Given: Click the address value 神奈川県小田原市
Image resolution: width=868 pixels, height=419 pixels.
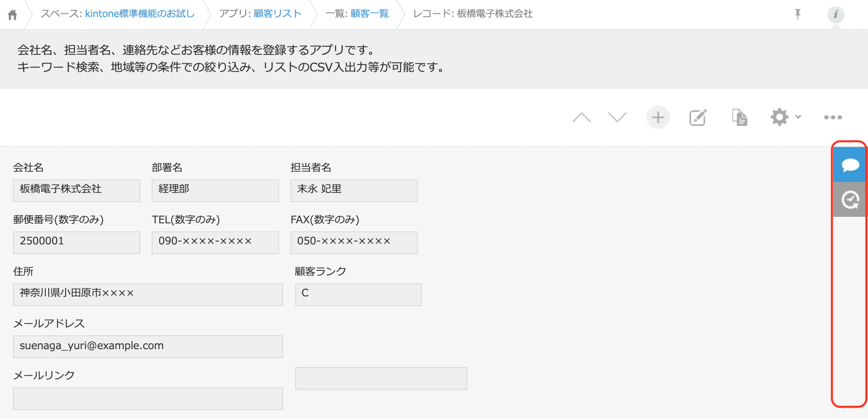Looking at the screenshot, I should pyautogui.click(x=148, y=294).
